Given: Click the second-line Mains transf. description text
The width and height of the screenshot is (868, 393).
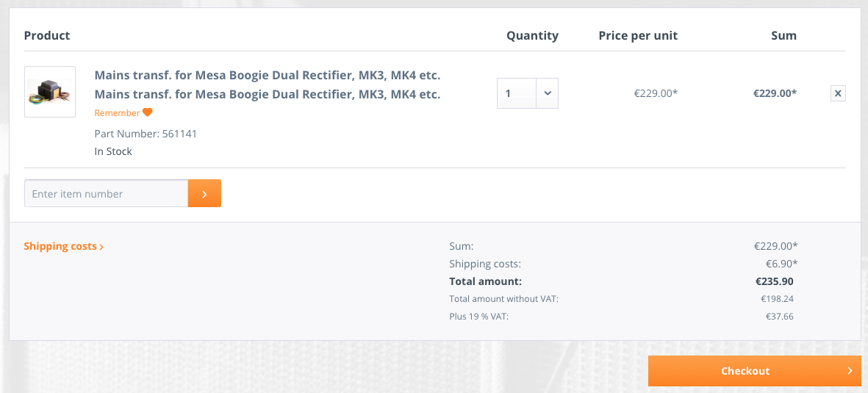Looking at the screenshot, I should (267, 94).
